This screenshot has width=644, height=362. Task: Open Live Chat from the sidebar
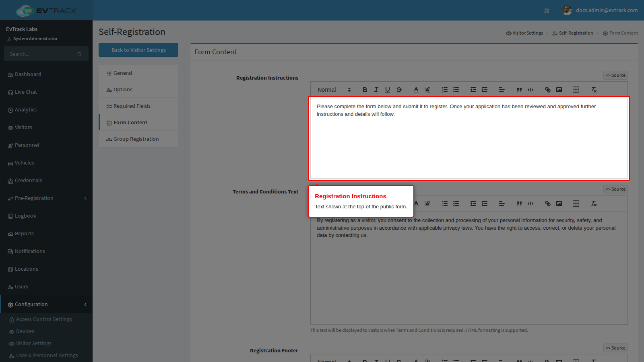click(x=46, y=92)
